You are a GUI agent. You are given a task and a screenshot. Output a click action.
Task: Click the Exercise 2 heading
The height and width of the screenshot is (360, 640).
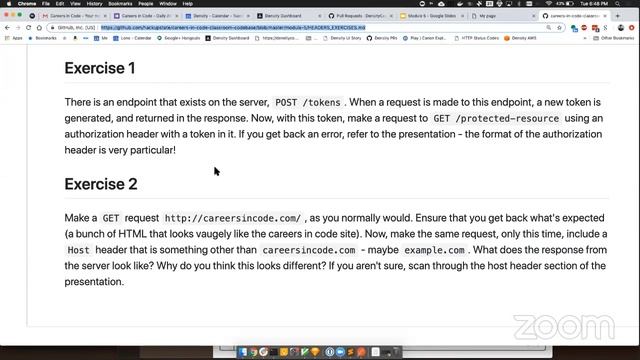(x=101, y=184)
